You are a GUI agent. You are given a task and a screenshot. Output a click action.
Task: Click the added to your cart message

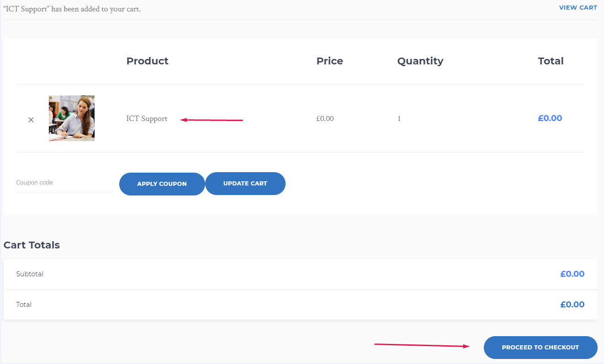coord(72,9)
